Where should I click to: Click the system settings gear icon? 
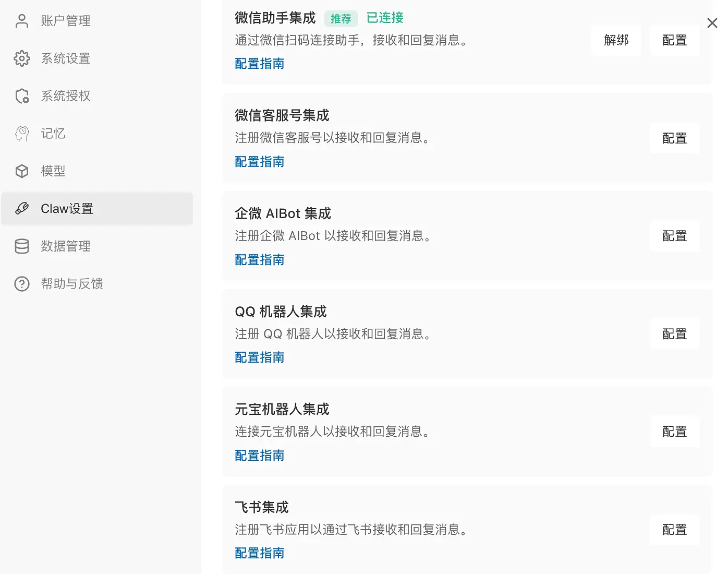22,58
